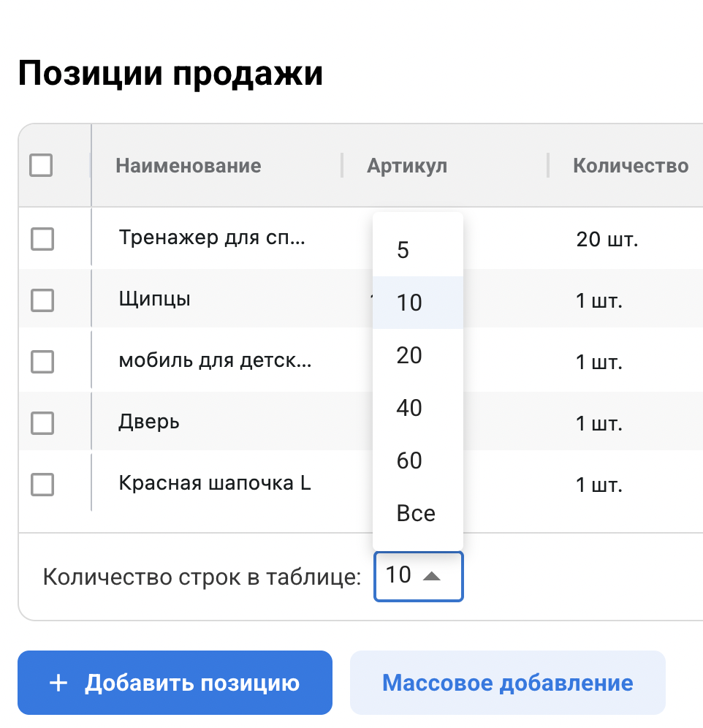The height and width of the screenshot is (728, 703).
Task: Open Массовое добавление
Action: point(507,683)
